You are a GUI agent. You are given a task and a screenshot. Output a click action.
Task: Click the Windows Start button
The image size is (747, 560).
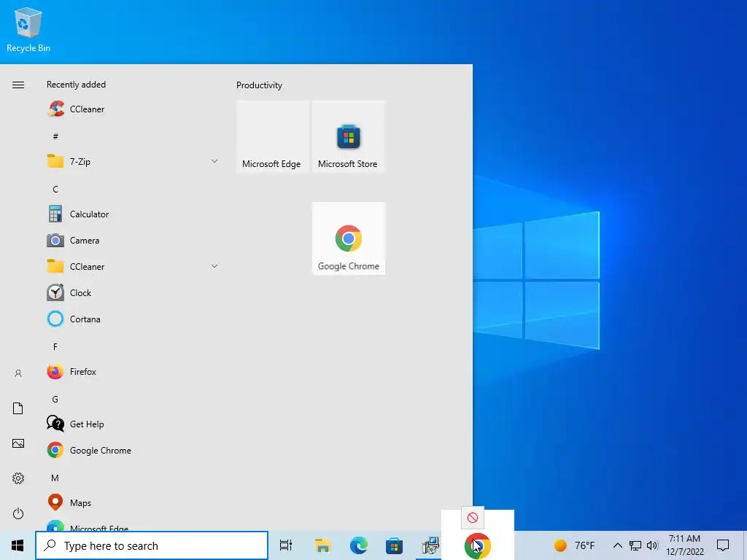pyautogui.click(x=18, y=545)
